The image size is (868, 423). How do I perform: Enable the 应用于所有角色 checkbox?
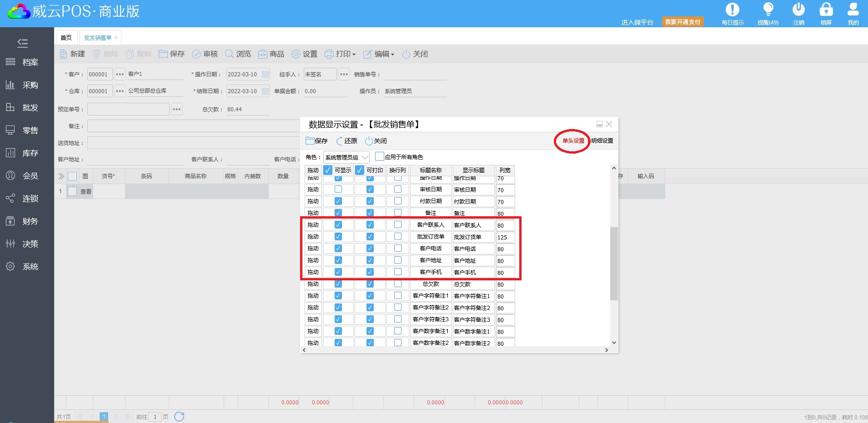[x=380, y=157]
